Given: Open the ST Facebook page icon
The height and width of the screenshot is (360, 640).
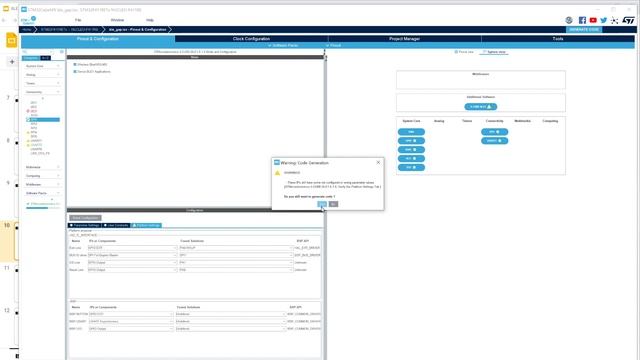Looking at the screenshot, I should [582, 20].
